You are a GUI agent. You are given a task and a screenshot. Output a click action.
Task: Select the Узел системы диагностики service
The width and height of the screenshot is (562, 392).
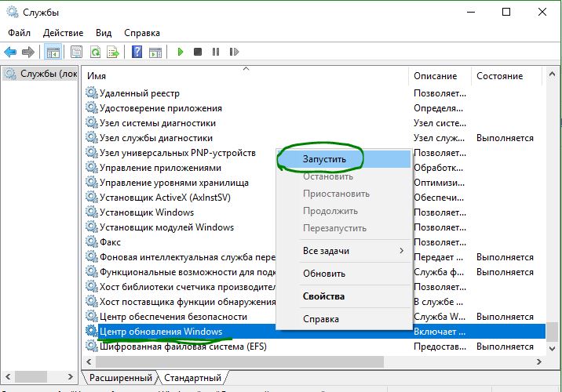tap(158, 123)
